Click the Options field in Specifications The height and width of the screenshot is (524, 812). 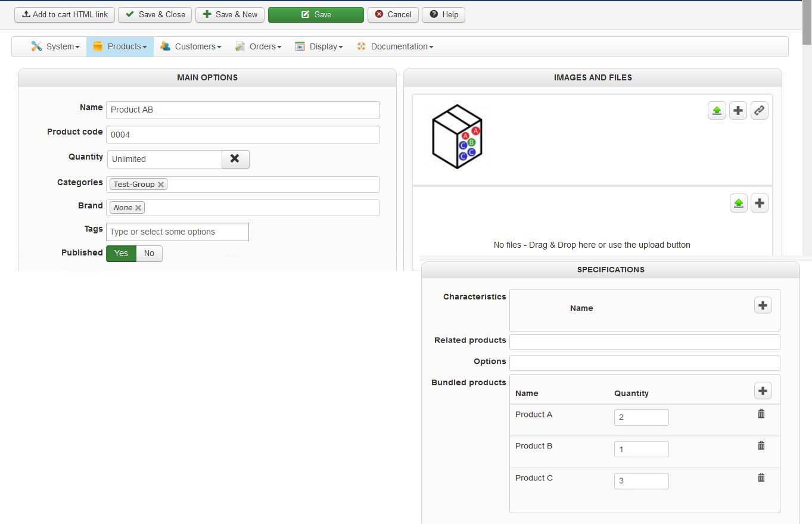[x=645, y=363]
